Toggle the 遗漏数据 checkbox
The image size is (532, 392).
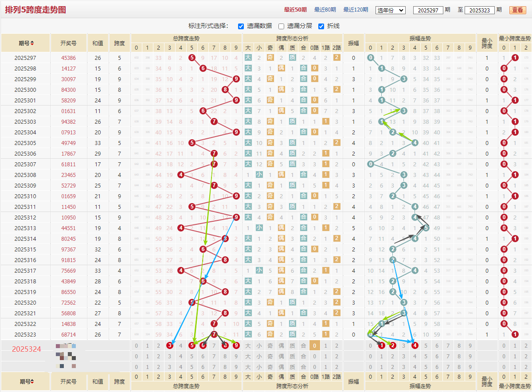(241, 26)
